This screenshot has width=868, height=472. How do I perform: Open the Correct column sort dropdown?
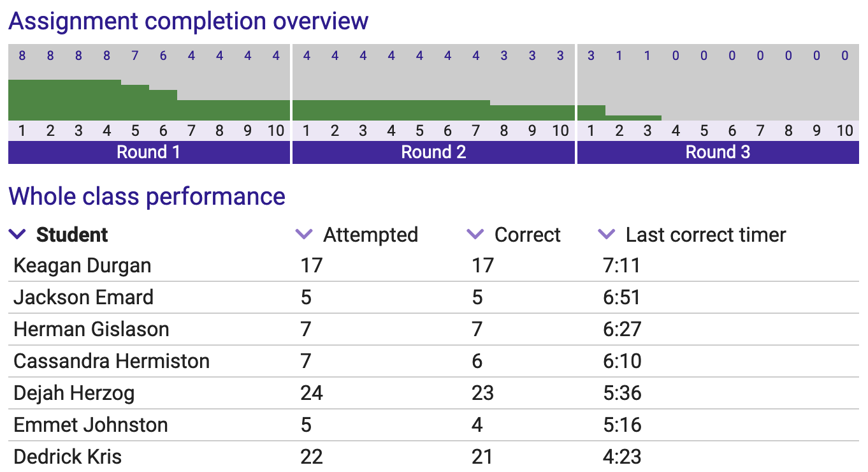[475, 235]
